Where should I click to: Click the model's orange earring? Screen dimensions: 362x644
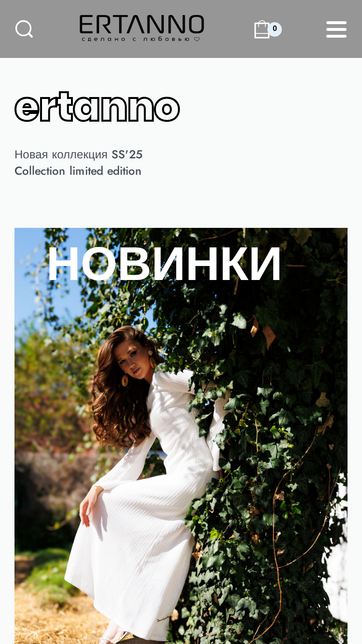coord(125,381)
